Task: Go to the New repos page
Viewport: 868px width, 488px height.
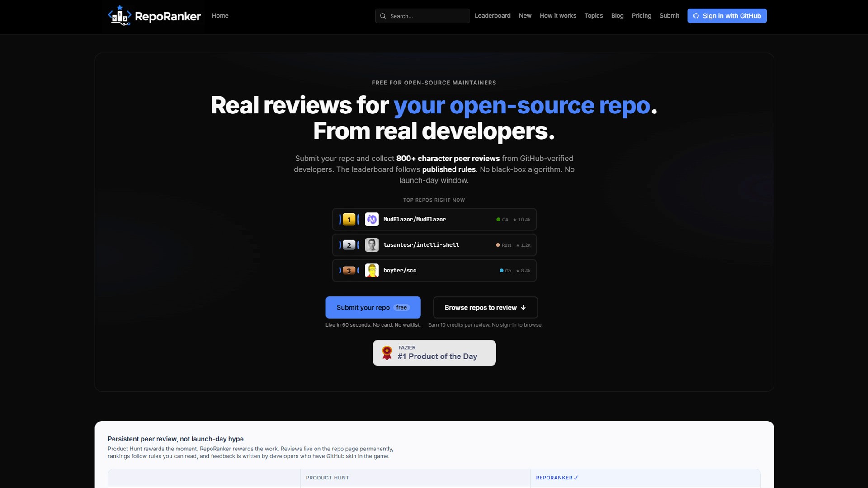Action: pyautogui.click(x=525, y=15)
